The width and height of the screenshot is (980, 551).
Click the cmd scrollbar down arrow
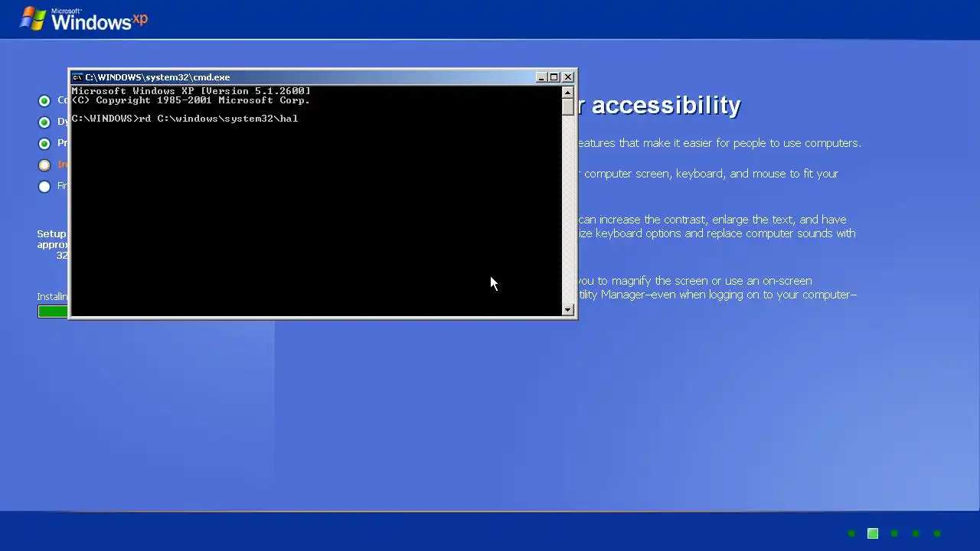(x=567, y=309)
